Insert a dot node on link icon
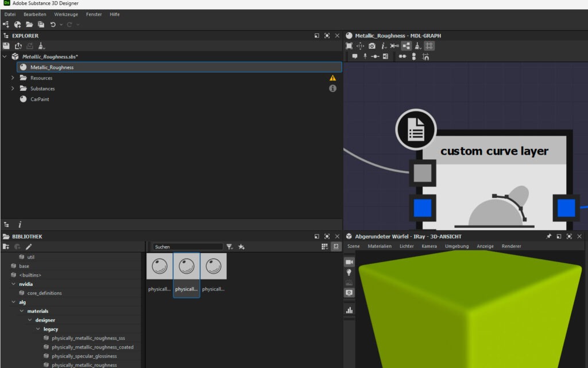This screenshot has height=368, width=588. (375, 56)
